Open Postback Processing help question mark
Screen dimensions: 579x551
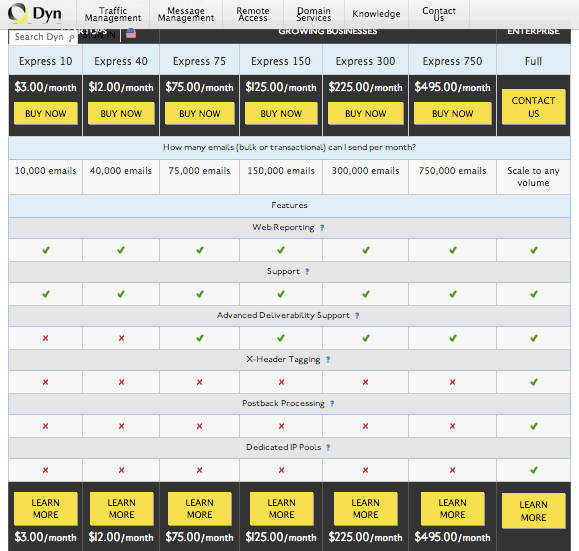point(332,404)
